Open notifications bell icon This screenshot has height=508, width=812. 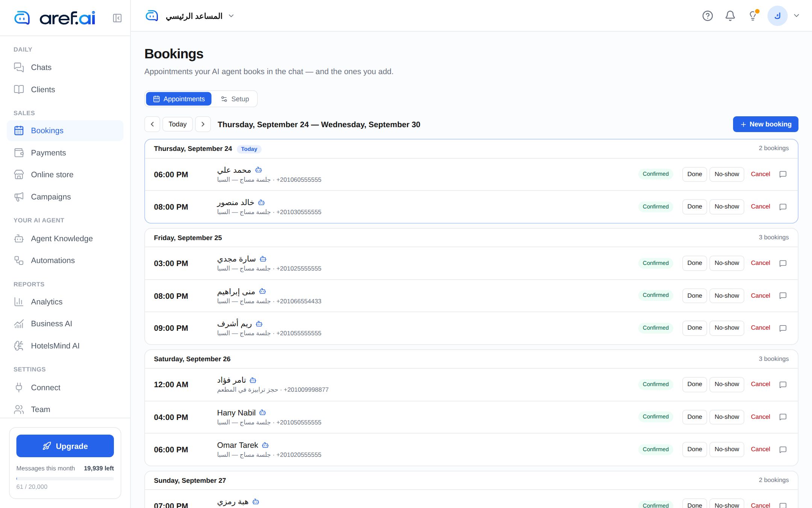coord(730,16)
